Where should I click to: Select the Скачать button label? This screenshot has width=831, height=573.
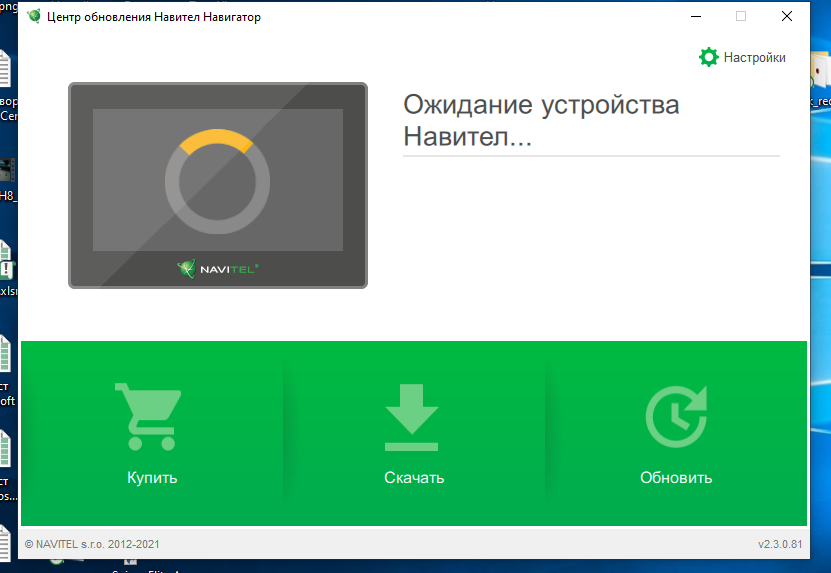coord(414,478)
